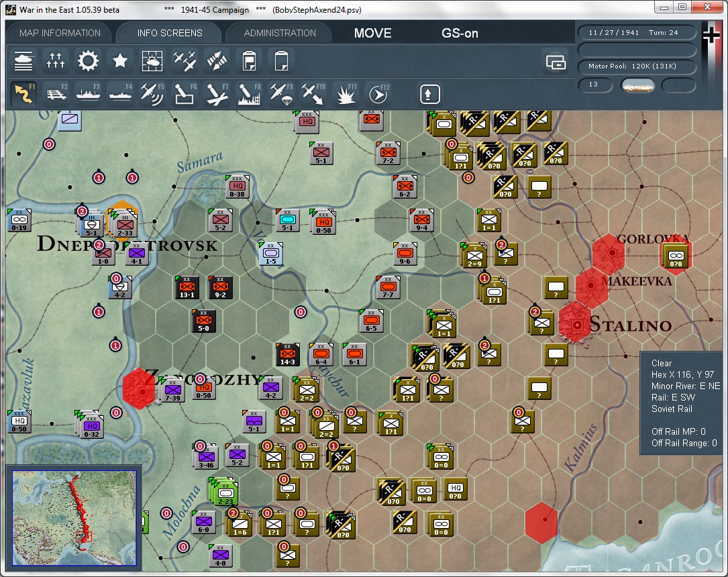Select the purple HQ 0-32 stack
Screen dimensions: 728x577
[91, 424]
